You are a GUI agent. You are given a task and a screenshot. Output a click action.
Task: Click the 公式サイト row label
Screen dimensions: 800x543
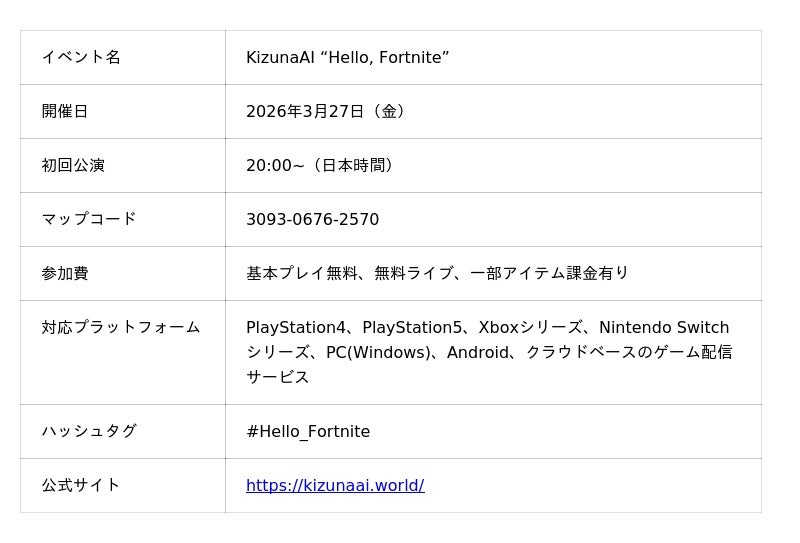[81, 486]
